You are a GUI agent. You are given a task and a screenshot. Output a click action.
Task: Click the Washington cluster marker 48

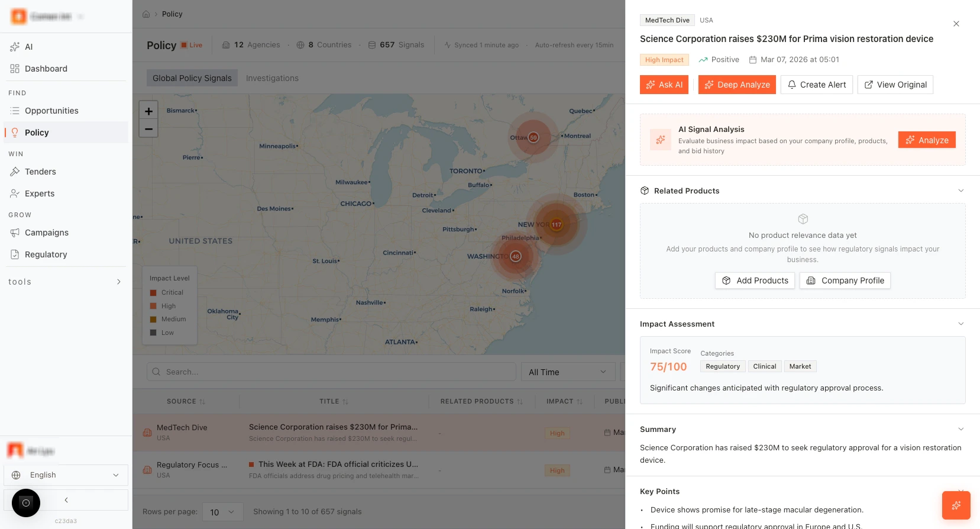(516, 256)
